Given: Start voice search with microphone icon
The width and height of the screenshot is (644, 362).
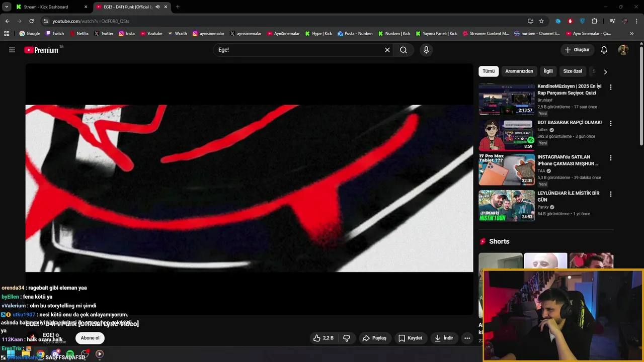Looking at the screenshot, I should tap(426, 50).
